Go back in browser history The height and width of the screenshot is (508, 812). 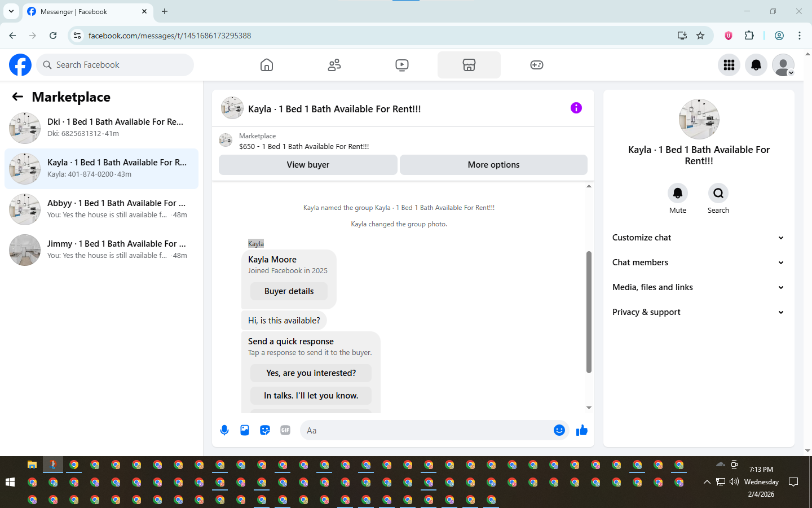pyautogui.click(x=12, y=36)
